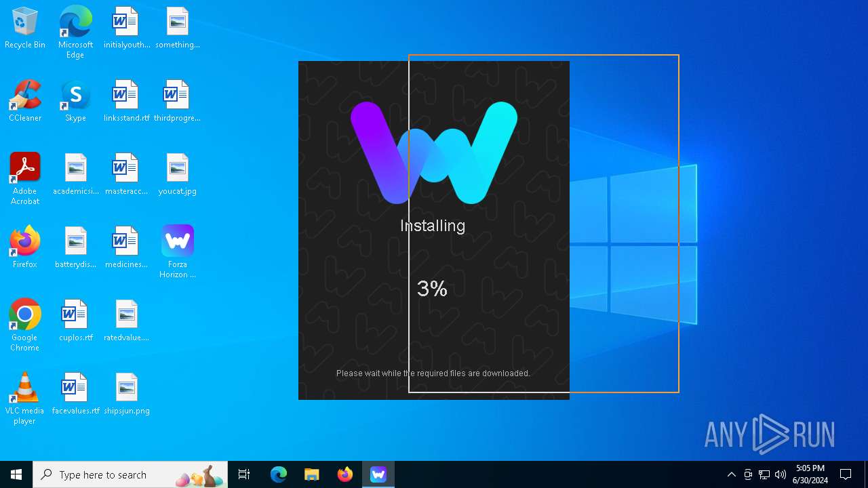
Task: Open the clock showing 5:05 PM
Action: [810, 474]
